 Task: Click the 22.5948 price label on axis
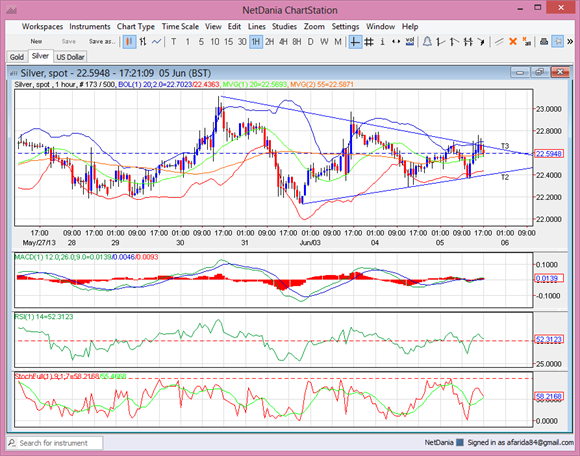point(549,153)
